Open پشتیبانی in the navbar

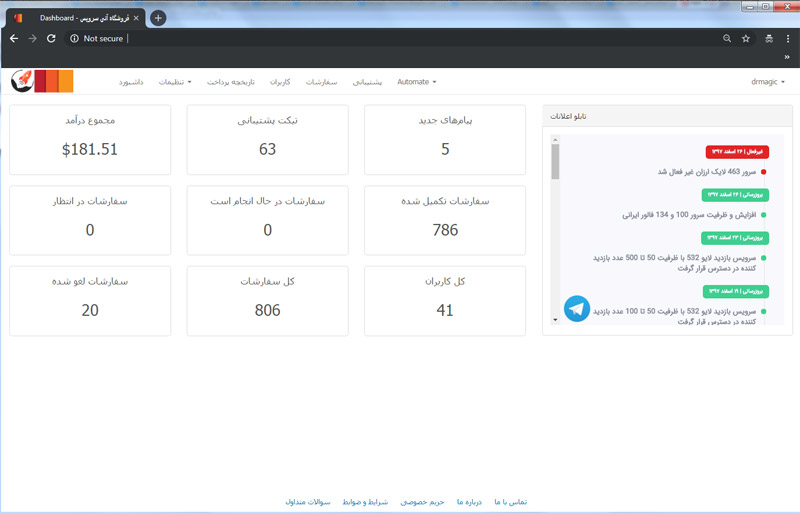click(367, 82)
